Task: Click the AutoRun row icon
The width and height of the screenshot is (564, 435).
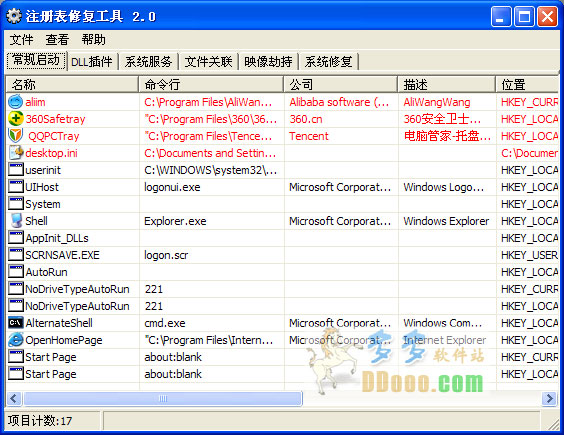Action: click(15, 271)
